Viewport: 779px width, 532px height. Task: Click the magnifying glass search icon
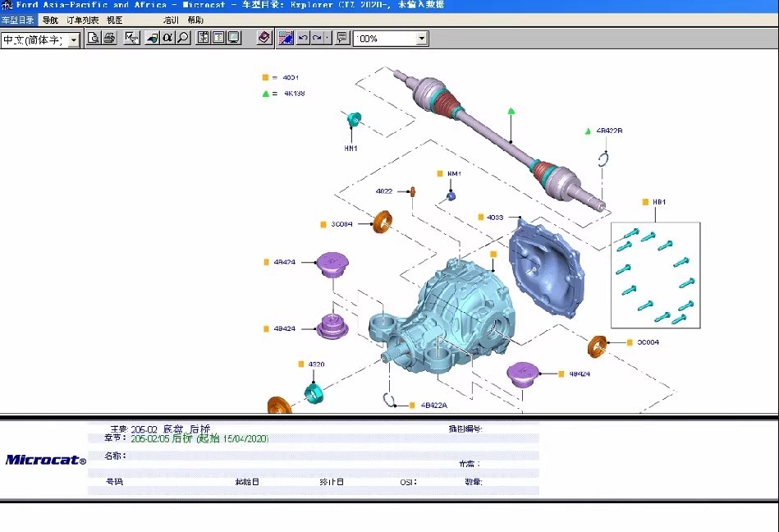tap(182, 38)
